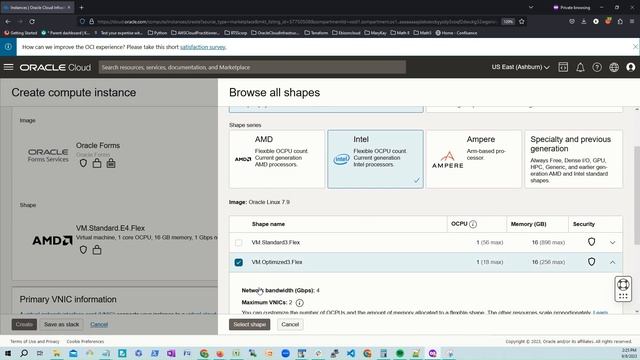
Task: Click the OCPU info icon in table header
Action: (473, 224)
